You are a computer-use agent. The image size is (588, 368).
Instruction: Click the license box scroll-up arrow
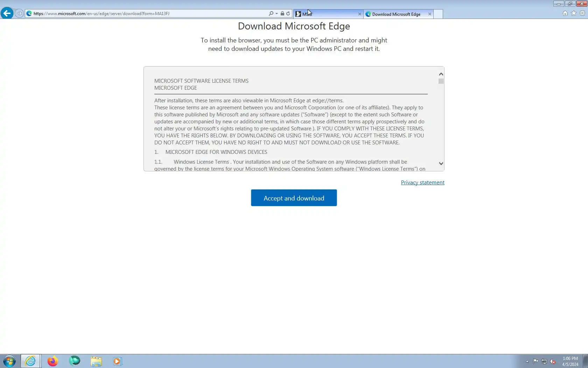[x=441, y=74]
